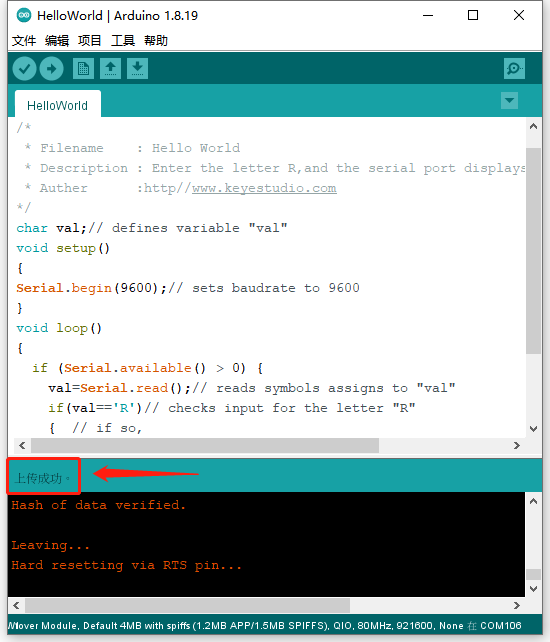Open the 文件 menu
550x642 pixels.
click(24, 41)
